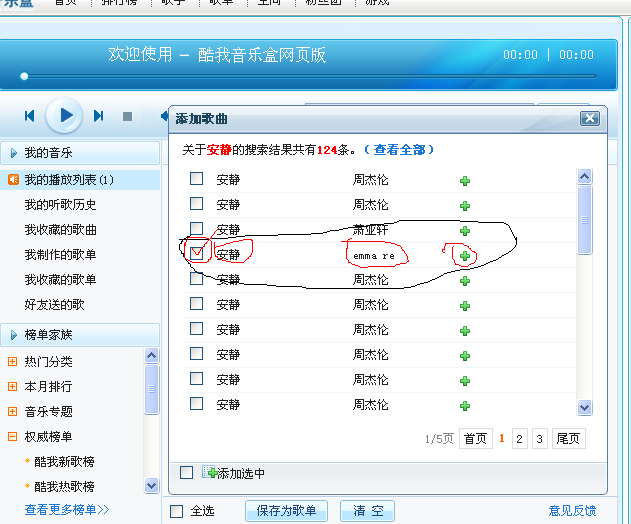Click song list scrollbar thumb
This screenshot has height=524, width=631.
point(584,220)
